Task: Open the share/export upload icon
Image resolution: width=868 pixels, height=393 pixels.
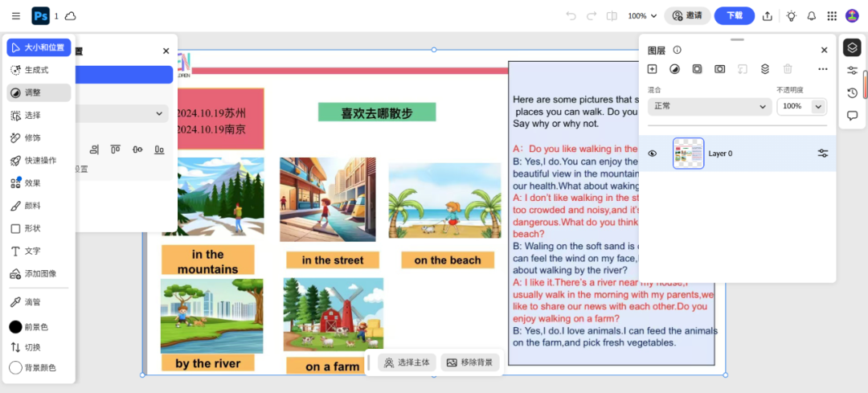Action: click(768, 16)
